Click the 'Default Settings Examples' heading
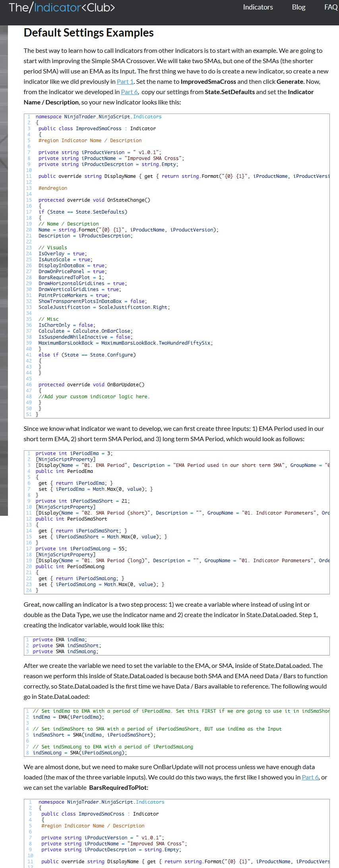Viewport: 339px width, 868px height. tap(89, 33)
